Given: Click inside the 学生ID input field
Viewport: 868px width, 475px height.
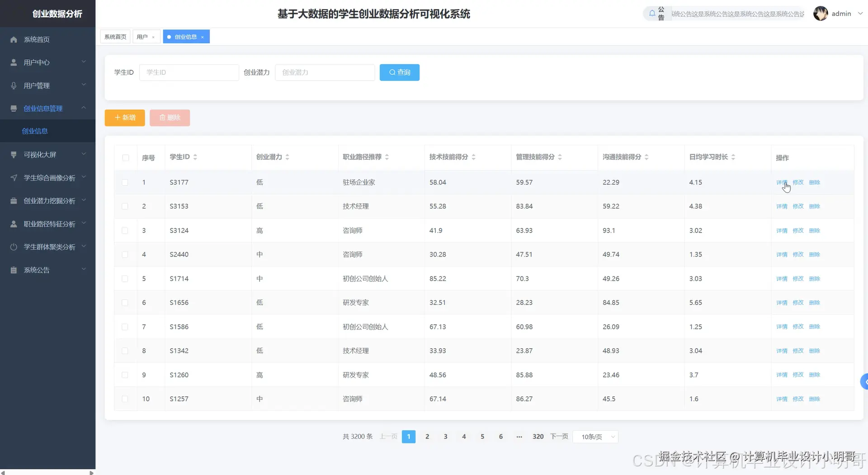Looking at the screenshot, I should tap(189, 72).
